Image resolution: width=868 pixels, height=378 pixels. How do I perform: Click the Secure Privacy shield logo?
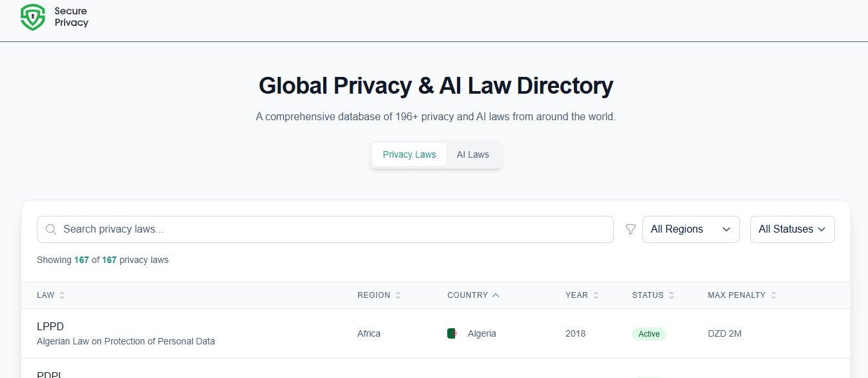coord(33,17)
